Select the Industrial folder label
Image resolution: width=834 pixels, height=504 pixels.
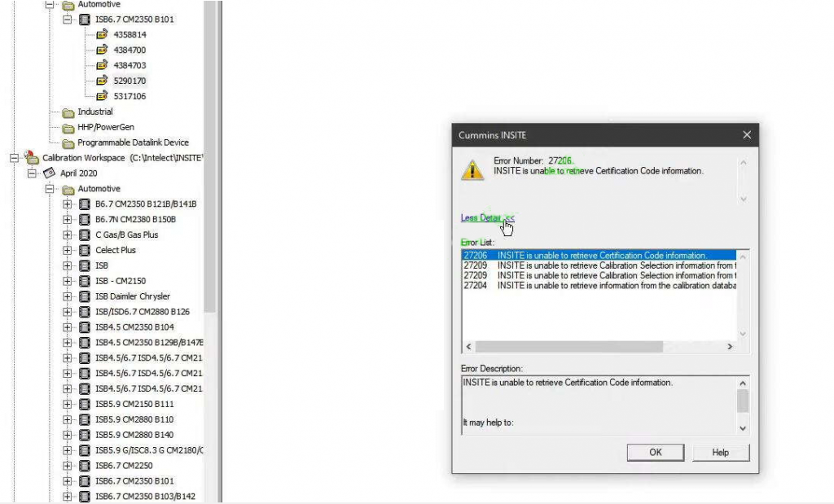pos(95,112)
